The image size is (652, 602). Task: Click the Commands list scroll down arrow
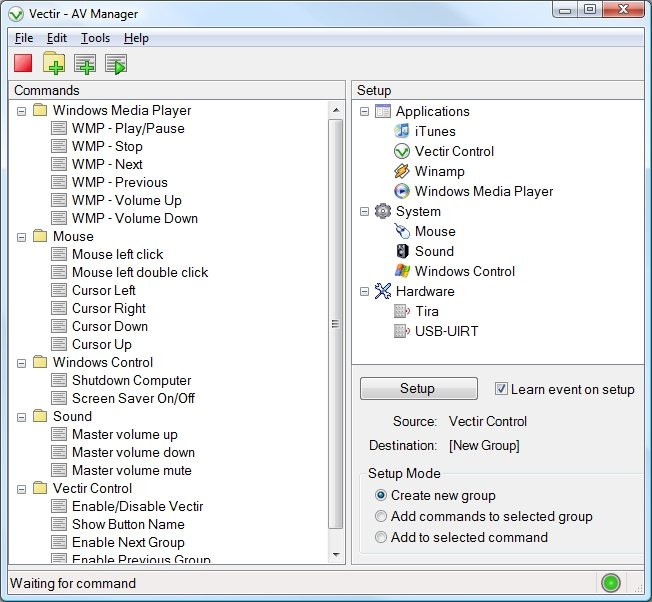(x=336, y=555)
